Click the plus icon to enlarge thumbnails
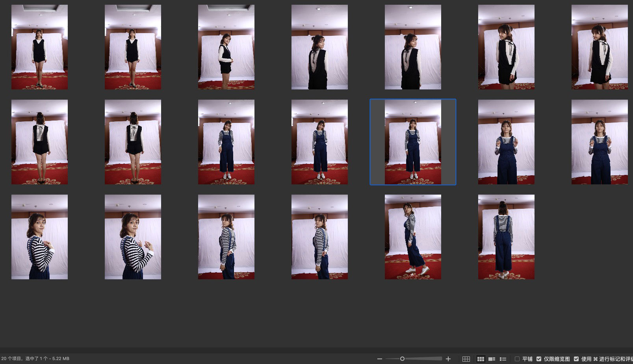This screenshot has height=364, width=633. pyautogui.click(x=448, y=359)
